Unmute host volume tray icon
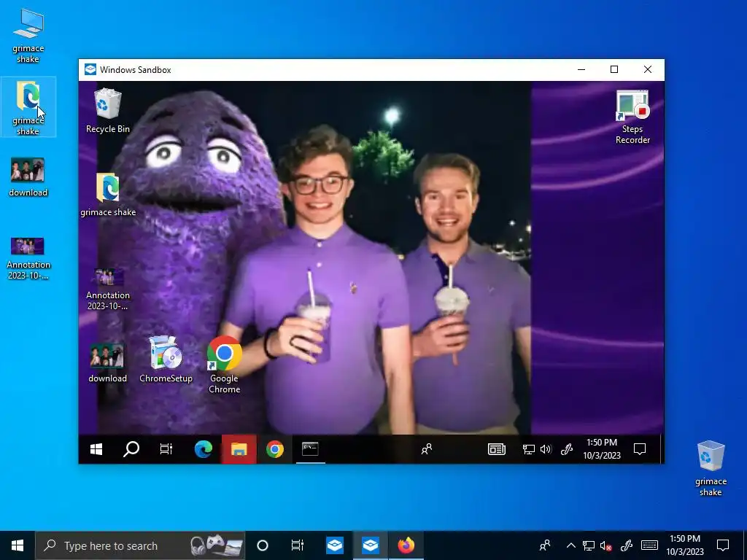Viewport: 747px width, 560px height. [x=606, y=545]
